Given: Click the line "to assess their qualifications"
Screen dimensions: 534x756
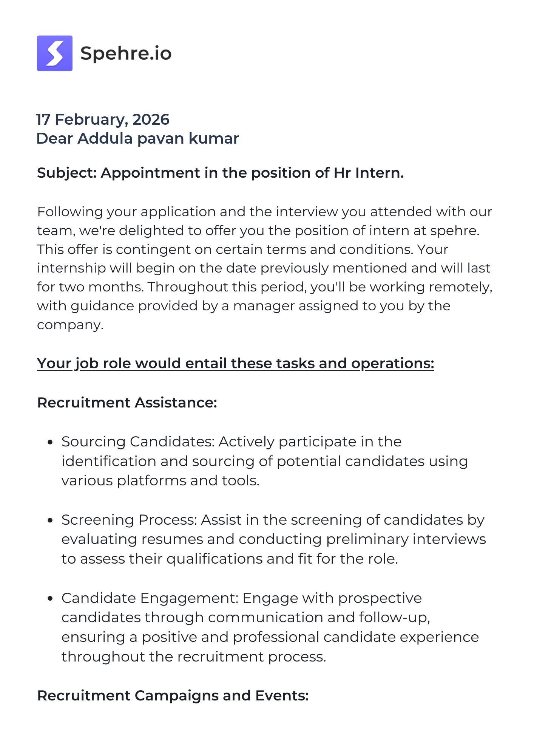Looking at the screenshot, I should pyautogui.click(x=230, y=559).
